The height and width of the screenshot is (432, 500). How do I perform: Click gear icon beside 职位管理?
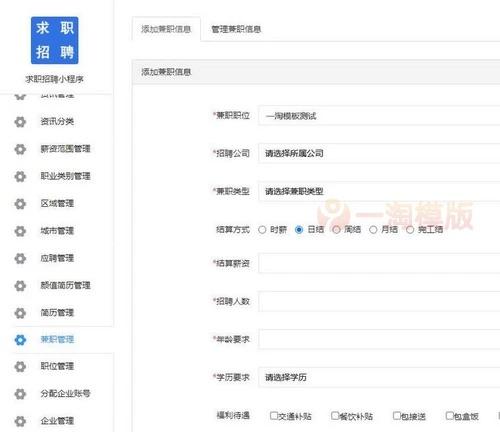coord(20,366)
